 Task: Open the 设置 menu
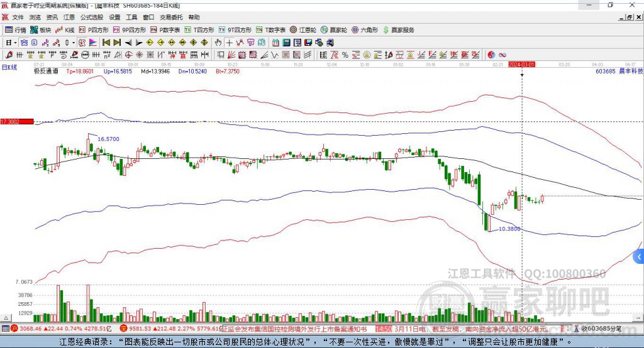coord(114,17)
